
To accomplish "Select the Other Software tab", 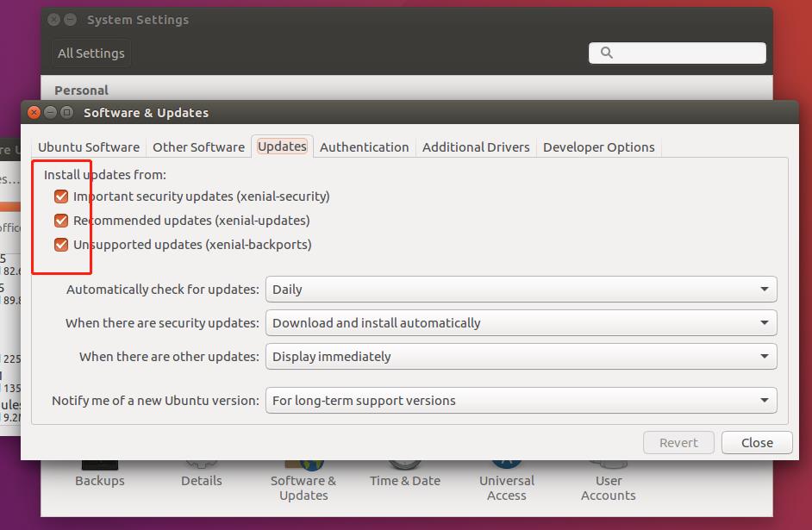I will click(x=198, y=147).
